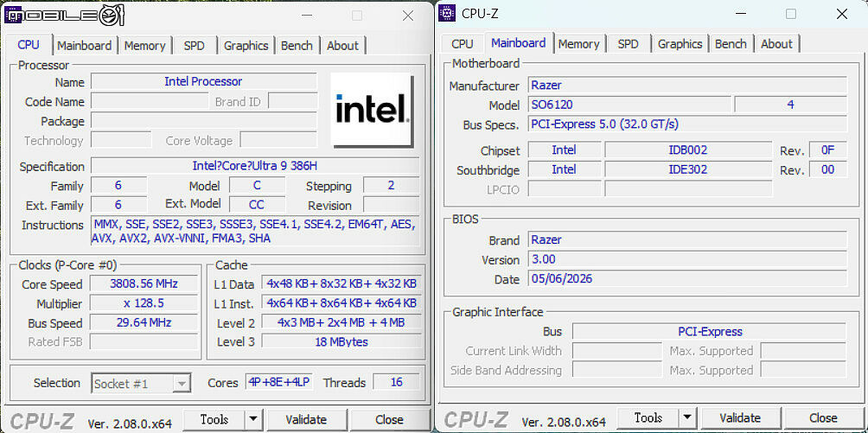Select Mainboard tab in right CPU-Z window
This screenshot has width=868, height=433.
tap(519, 42)
